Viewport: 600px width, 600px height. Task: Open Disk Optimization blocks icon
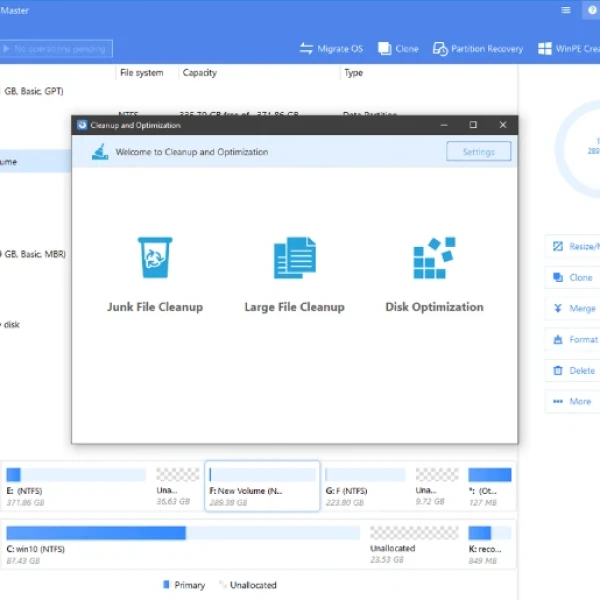[434, 258]
